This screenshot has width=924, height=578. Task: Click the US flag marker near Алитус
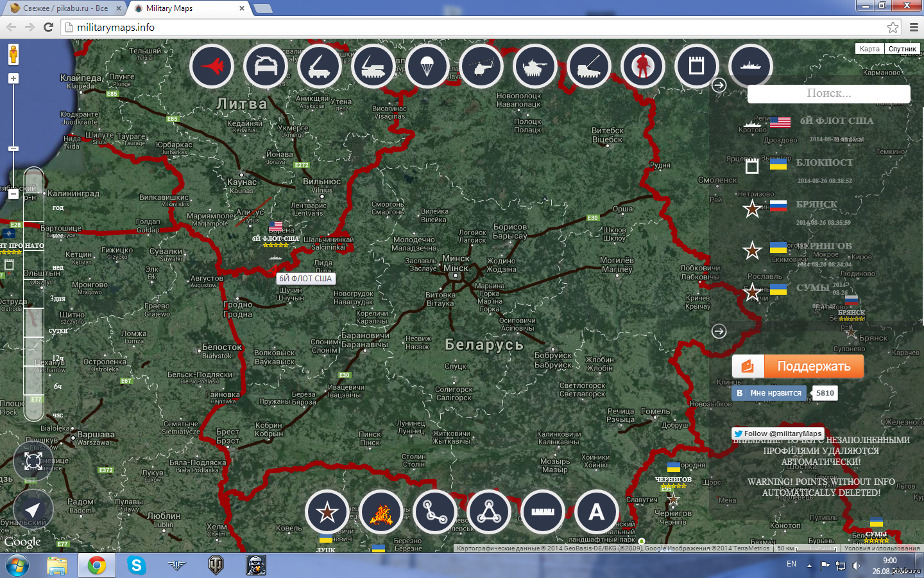[276, 227]
